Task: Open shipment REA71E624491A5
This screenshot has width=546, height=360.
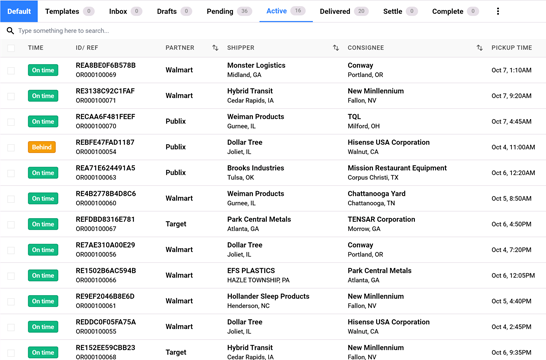Action: pyautogui.click(x=105, y=168)
